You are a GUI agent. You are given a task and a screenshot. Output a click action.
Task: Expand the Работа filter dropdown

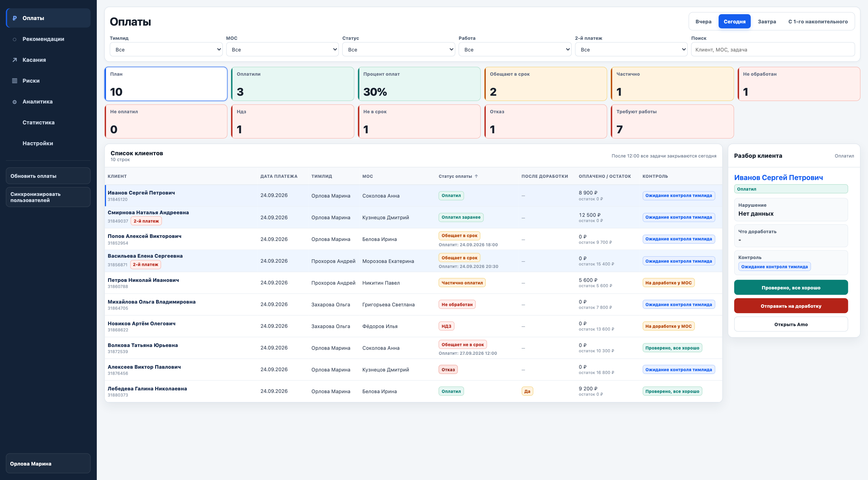515,50
